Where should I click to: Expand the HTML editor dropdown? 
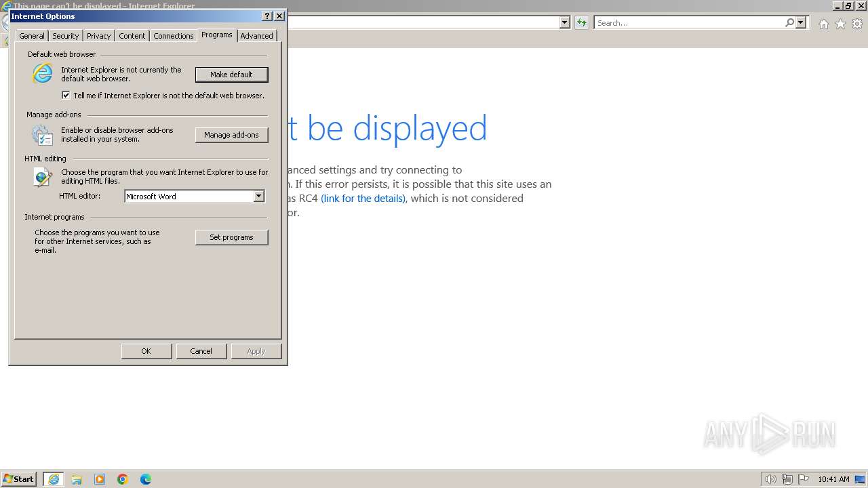coord(258,197)
